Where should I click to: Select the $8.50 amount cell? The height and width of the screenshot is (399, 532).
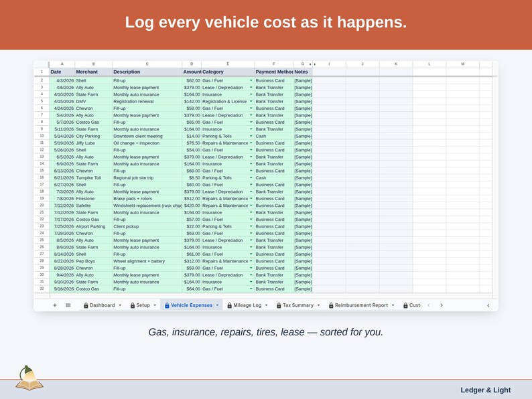(192, 177)
